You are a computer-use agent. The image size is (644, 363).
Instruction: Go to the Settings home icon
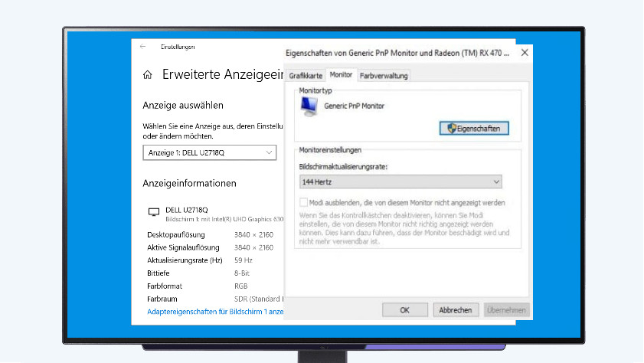(x=148, y=75)
